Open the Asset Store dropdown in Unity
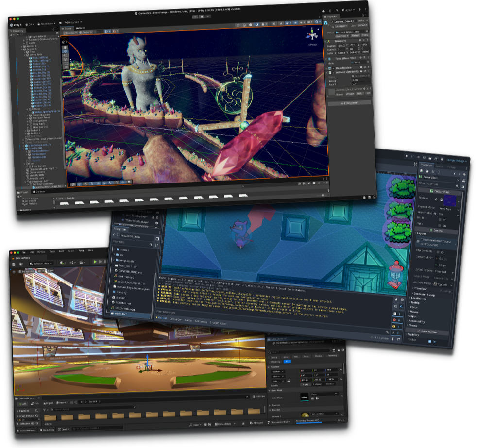477x448 pixels. (x=47, y=24)
